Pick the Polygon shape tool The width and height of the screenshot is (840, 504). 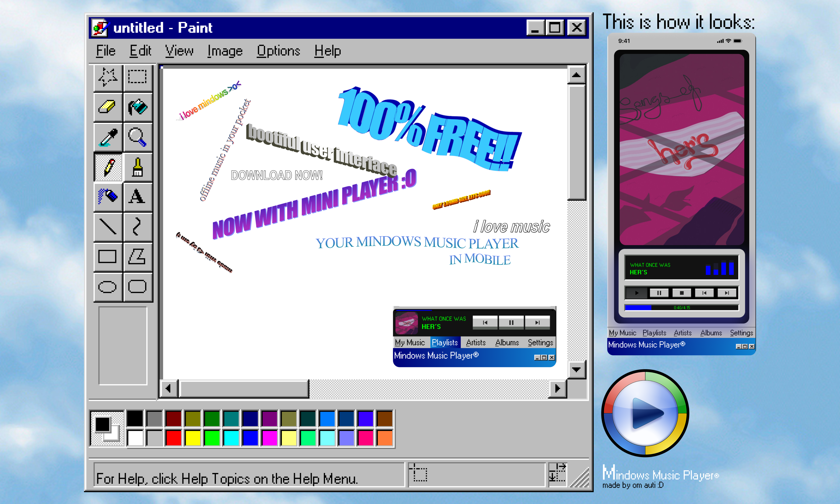(137, 257)
